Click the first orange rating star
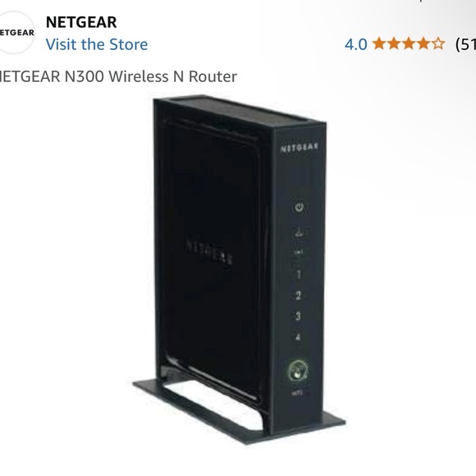 (x=379, y=43)
